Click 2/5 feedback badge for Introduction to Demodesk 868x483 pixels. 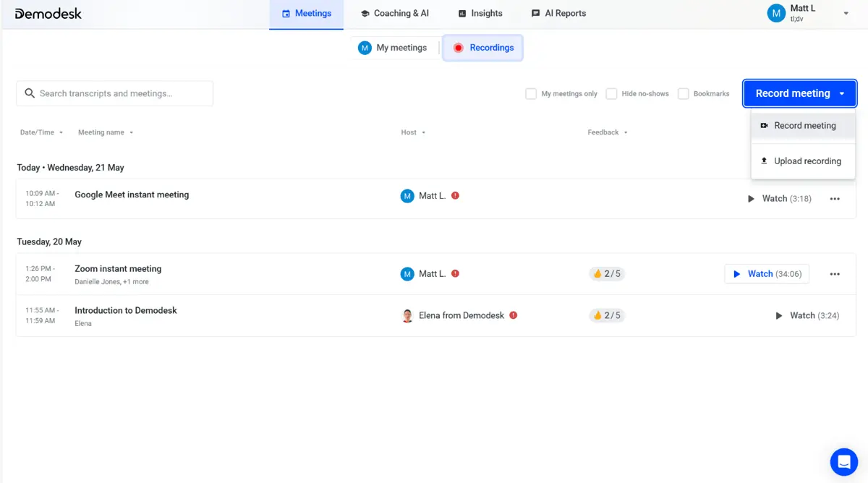click(607, 316)
